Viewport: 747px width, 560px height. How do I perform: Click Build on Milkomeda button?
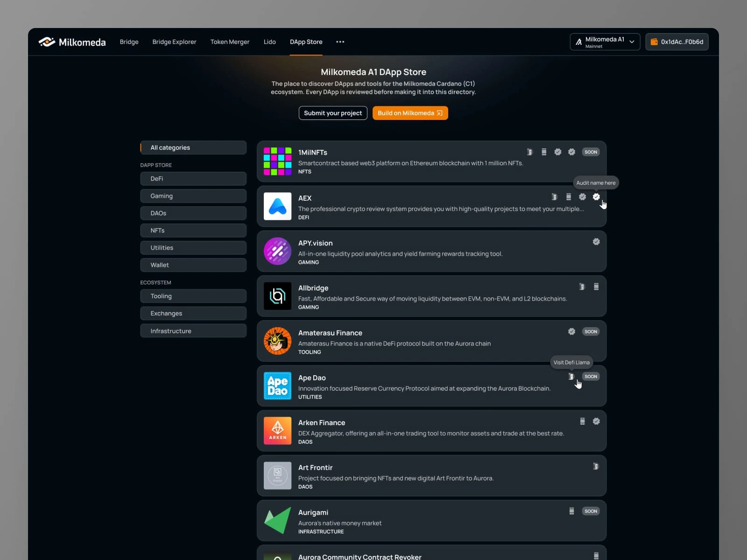coord(410,113)
